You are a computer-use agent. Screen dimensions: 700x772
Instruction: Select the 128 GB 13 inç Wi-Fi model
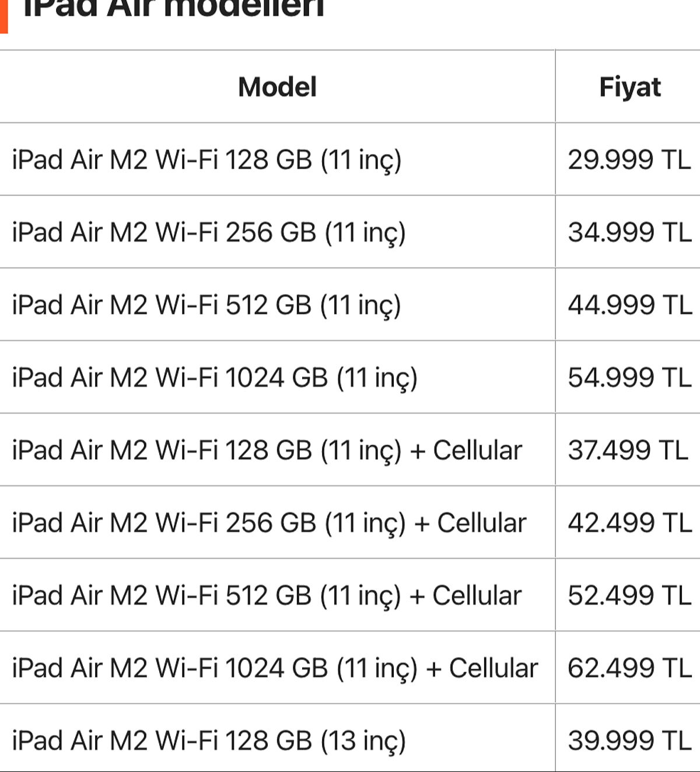click(209, 740)
